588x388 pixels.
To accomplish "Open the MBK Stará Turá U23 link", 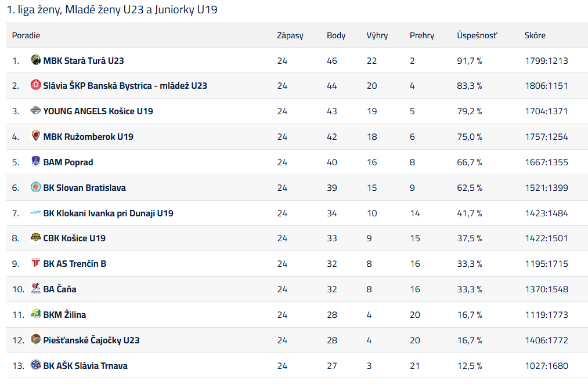I will 84,60.
